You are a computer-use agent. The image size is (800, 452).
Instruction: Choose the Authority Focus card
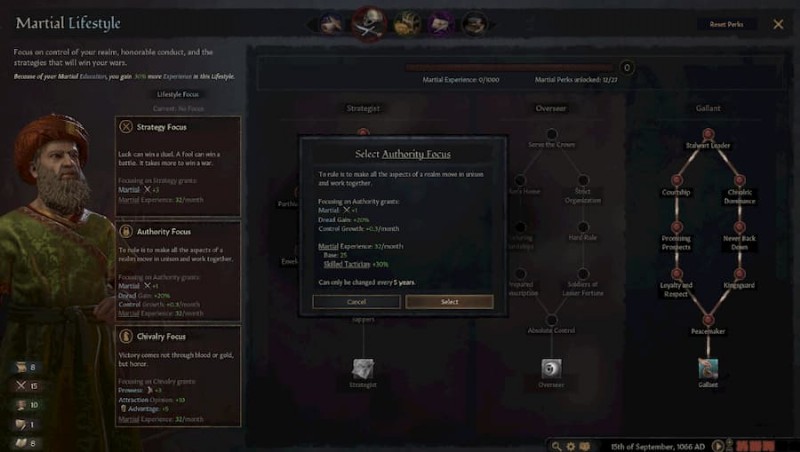click(178, 271)
